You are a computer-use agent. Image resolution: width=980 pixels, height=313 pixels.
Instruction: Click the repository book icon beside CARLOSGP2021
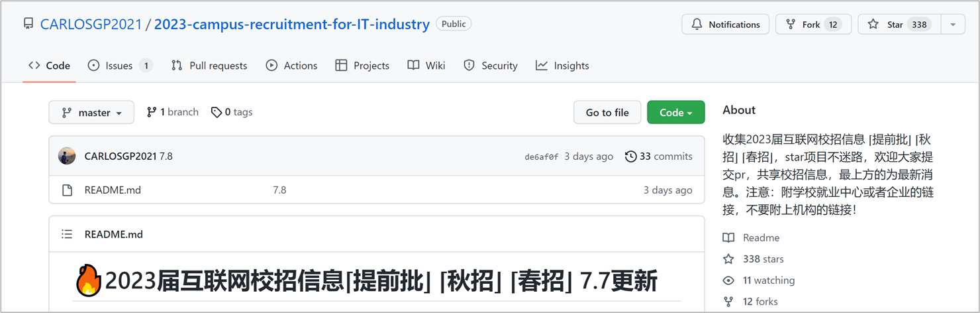pos(28,24)
